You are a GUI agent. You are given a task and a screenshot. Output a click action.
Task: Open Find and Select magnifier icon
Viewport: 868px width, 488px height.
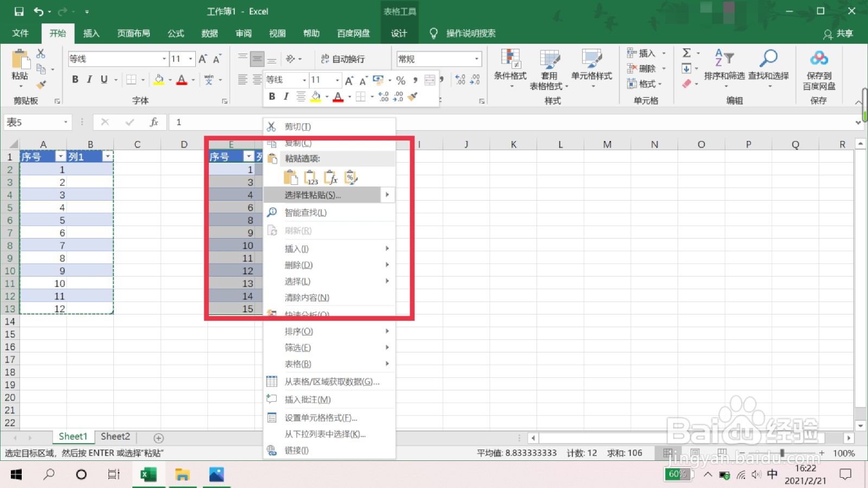(768, 57)
